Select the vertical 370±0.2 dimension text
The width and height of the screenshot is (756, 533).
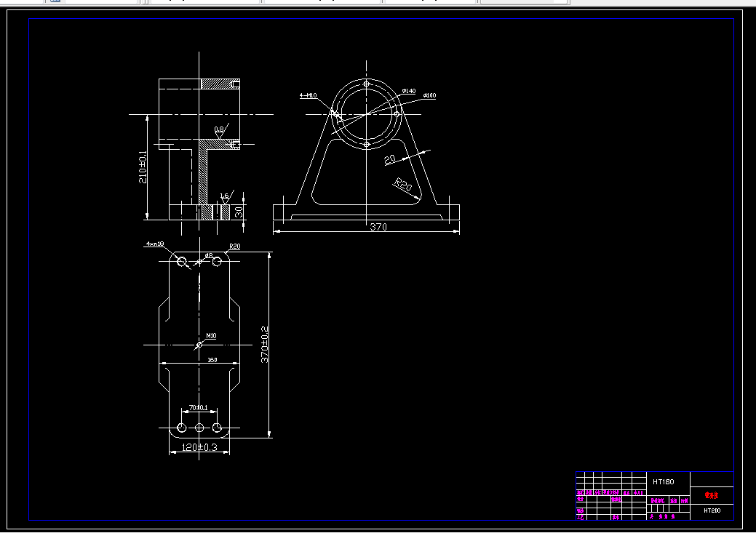265,345
